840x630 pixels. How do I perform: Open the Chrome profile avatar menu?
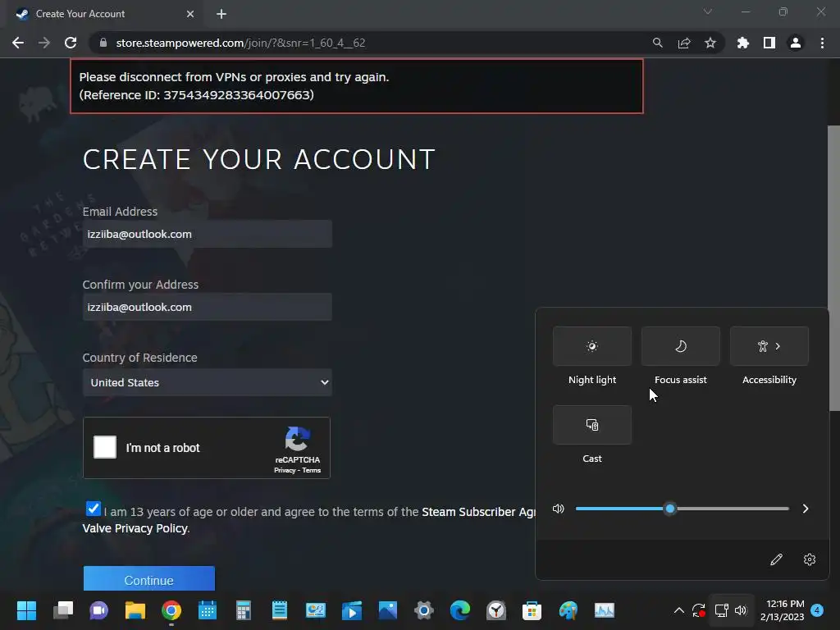(x=796, y=43)
